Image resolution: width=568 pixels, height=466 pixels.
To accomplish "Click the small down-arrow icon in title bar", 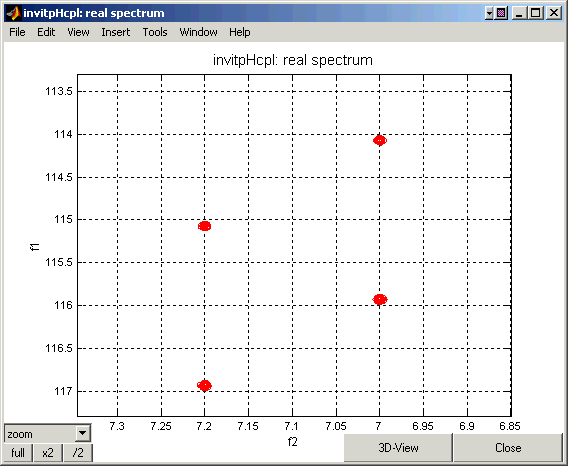I will [x=489, y=14].
